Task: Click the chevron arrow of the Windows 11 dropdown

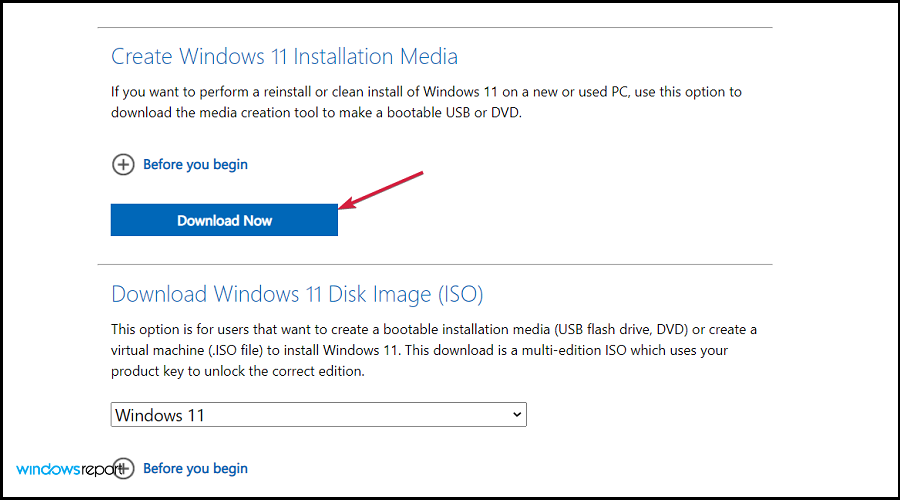Action: [x=516, y=414]
